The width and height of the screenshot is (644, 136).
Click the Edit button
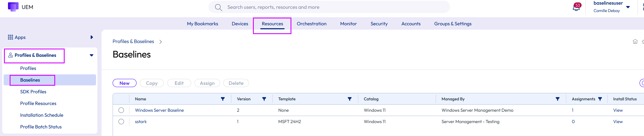coord(179,83)
